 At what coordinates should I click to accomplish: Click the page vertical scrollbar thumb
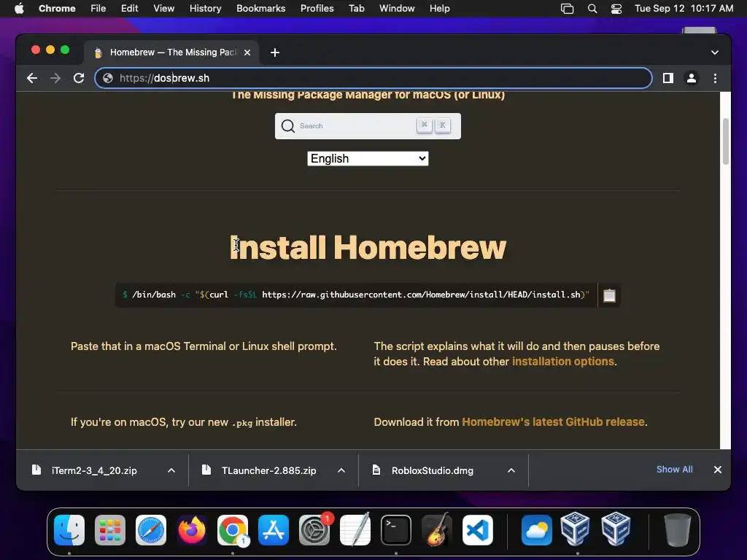coord(726,141)
